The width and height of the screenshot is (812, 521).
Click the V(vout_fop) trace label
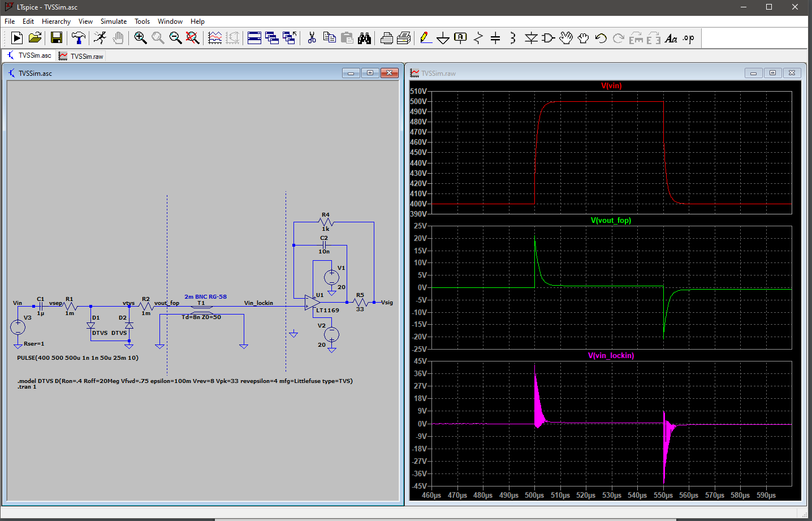[x=611, y=221]
